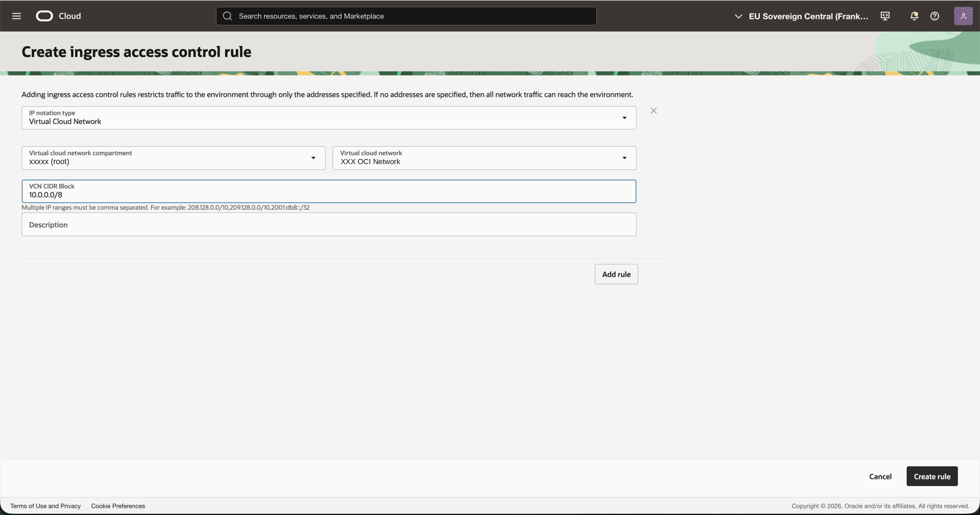
Task: Click the Create ingress access control rule heading
Action: pyautogui.click(x=137, y=52)
